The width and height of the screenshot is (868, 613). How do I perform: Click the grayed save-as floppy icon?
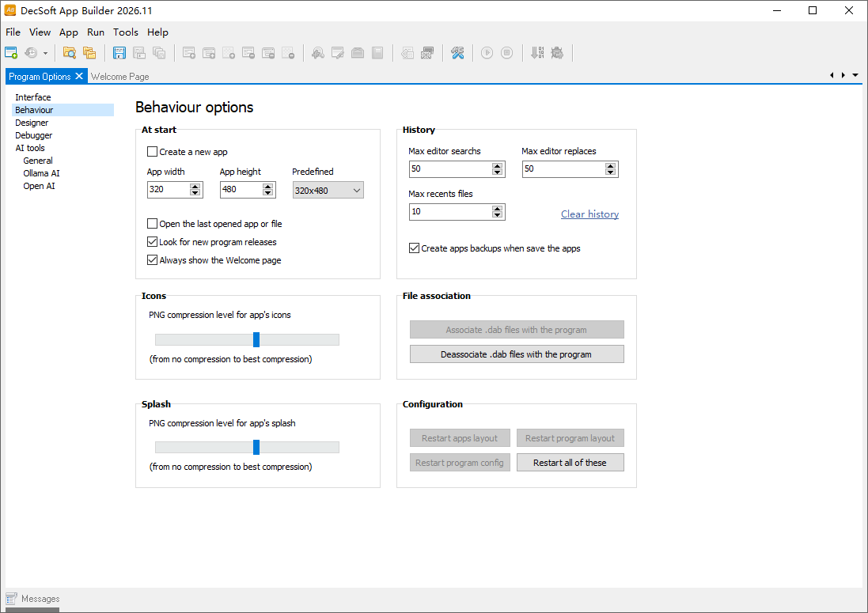click(139, 52)
